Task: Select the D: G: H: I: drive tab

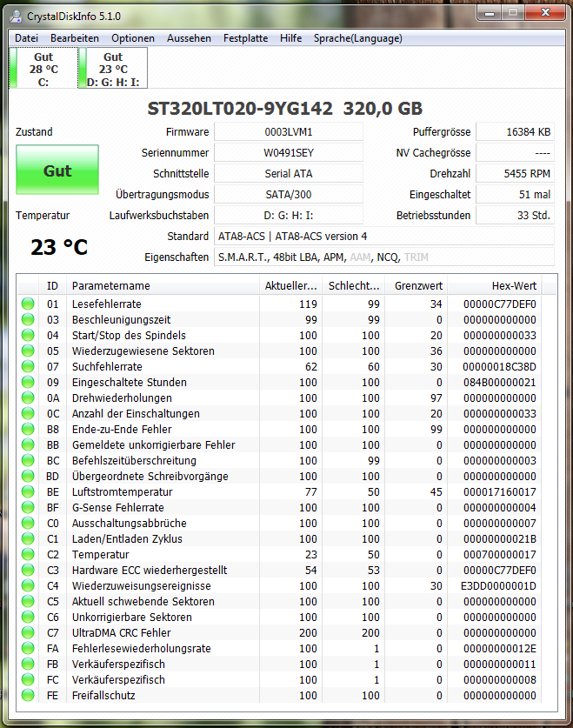Action: 113,68
